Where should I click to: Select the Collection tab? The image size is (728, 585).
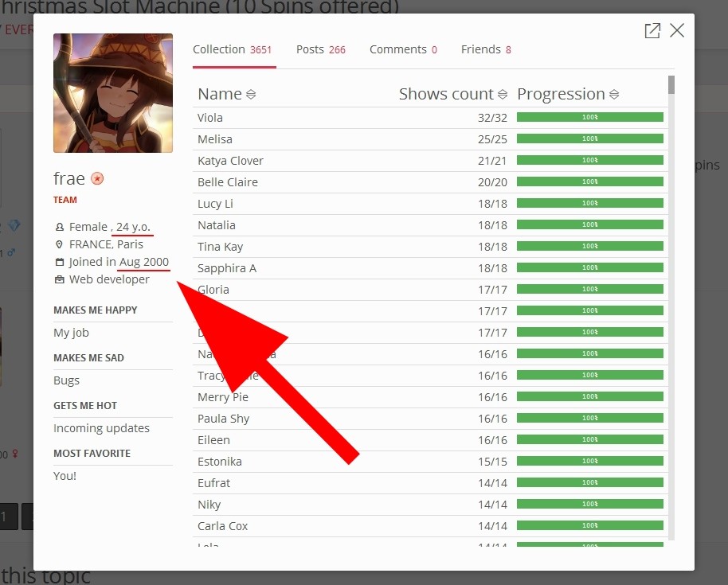click(233, 49)
